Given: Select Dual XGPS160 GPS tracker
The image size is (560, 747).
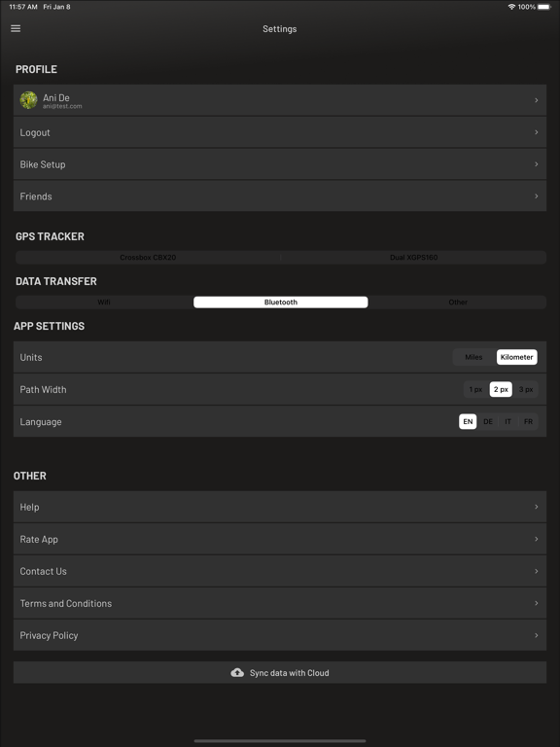Looking at the screenshot, I should click(x=413, y=257).
